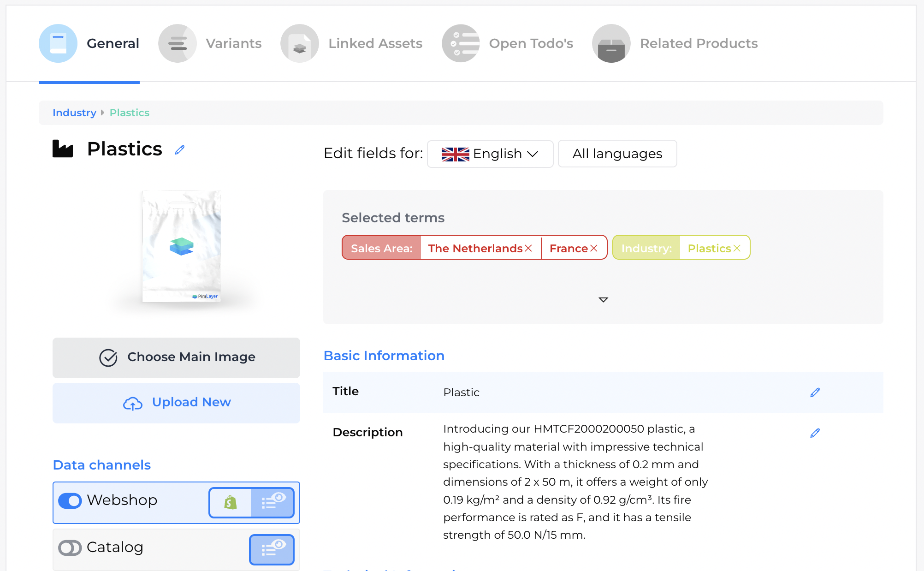The width and height of the screenshot is (924, 571).
Task: Click the plastic bag product thumbnail
Action: tap(181, 247)
